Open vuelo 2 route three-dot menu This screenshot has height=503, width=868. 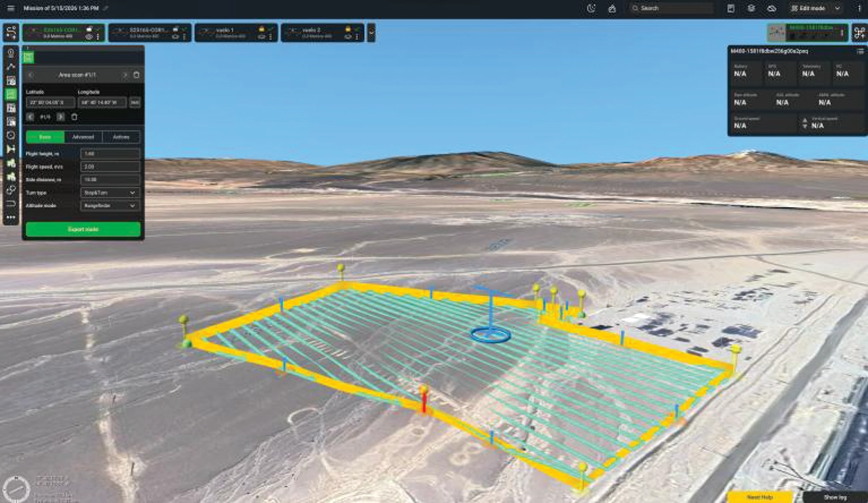click(x=357, y=36)
